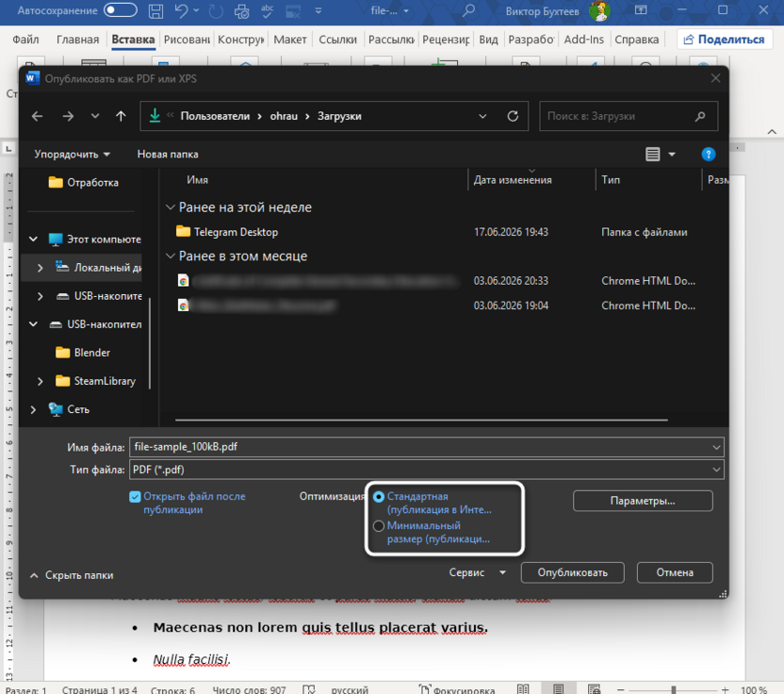Expand the Упорядочить dropdown menu

tap(72, 155)
